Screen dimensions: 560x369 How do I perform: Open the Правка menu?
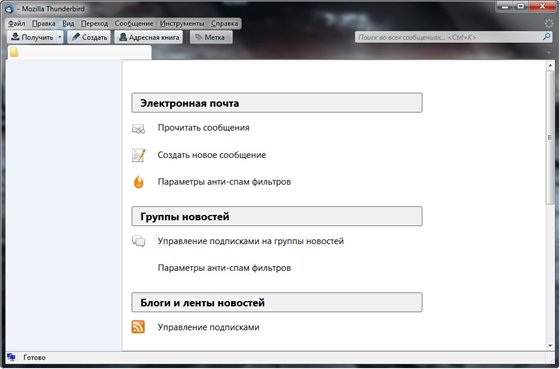click(x=44, y=24)
